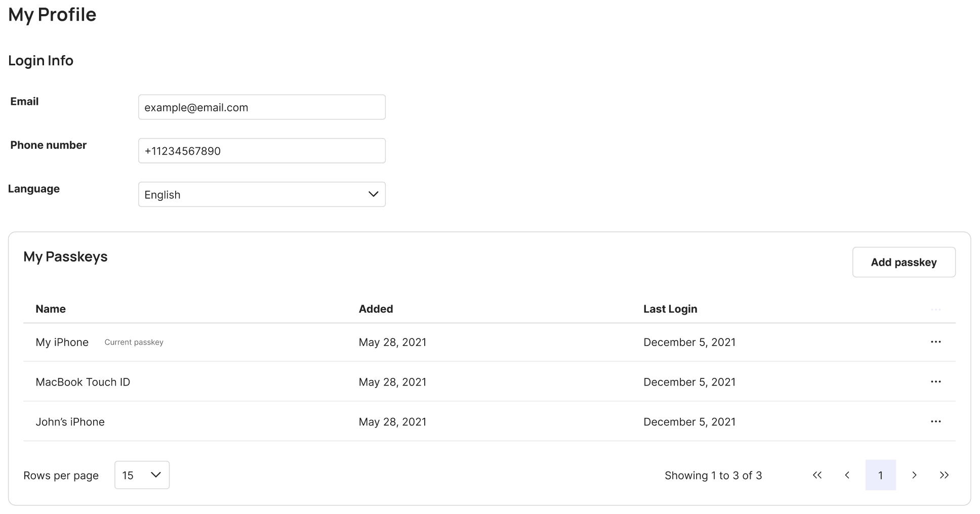Select the MacBook Touch ID row name
980x514 pixels.
[83, 382]
